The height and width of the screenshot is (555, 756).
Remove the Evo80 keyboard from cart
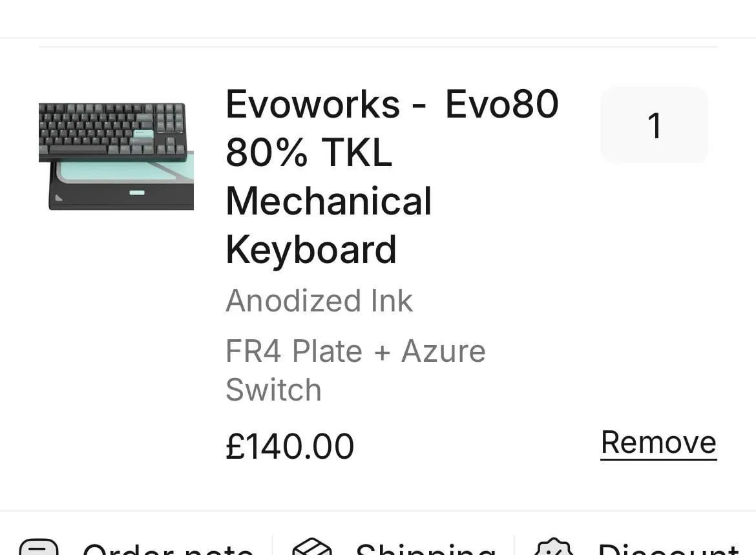point(658,443)
